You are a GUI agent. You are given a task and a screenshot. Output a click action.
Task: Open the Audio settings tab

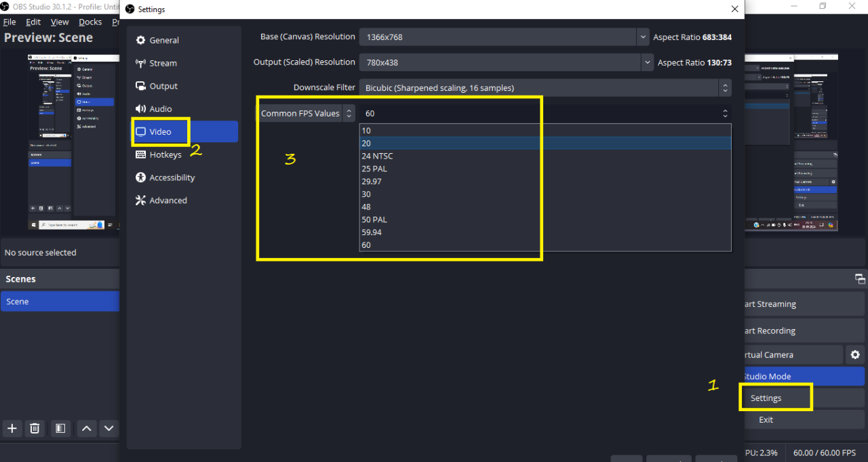(160, 109)
